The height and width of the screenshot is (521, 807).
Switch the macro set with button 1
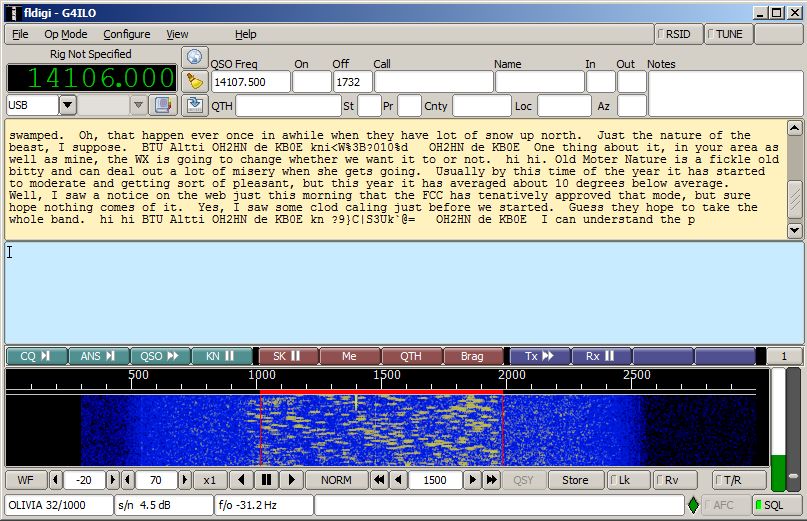tap(784, 356)
